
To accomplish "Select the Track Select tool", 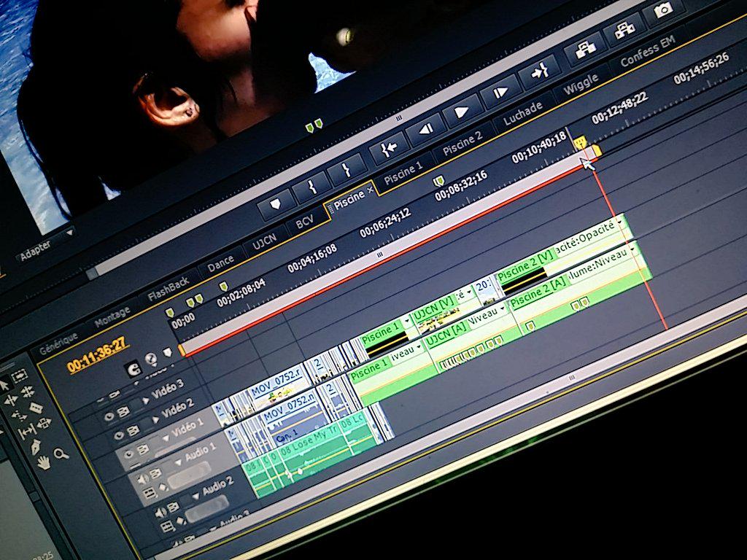I will click(x=20, y=377).
